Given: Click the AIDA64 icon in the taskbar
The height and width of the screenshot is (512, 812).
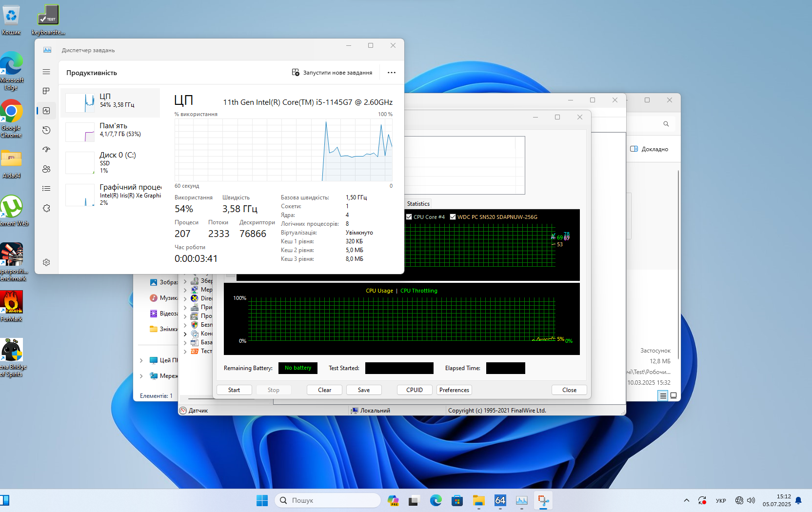Looking at the screenshot, I should [x=500, y=501].
